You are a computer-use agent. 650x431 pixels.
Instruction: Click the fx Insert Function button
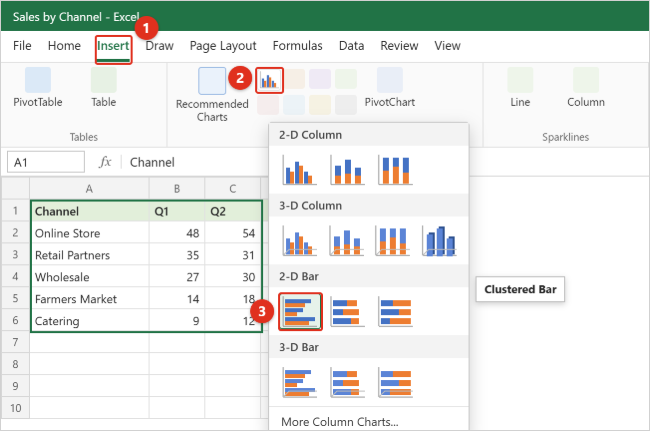[105, 162]
